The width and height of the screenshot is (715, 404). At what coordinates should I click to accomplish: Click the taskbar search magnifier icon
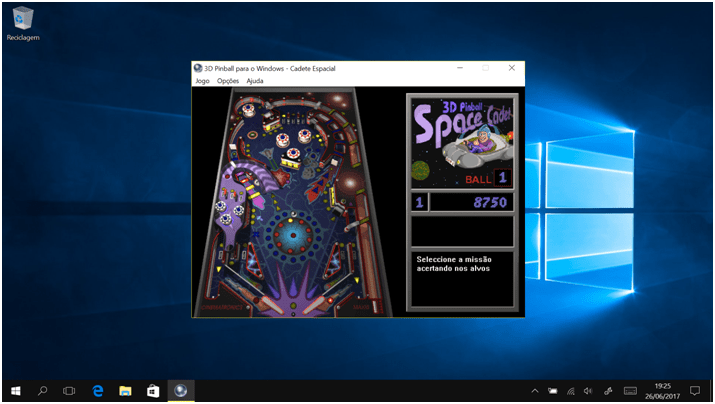(x=43, y=391)
